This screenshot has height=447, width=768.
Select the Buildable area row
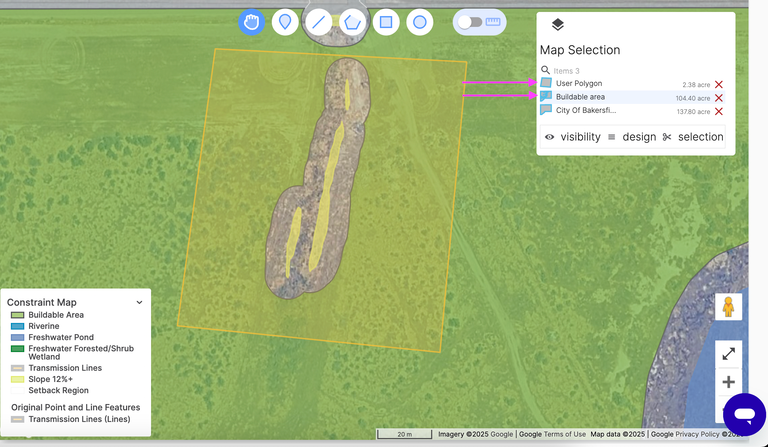[x=632, y=97]
